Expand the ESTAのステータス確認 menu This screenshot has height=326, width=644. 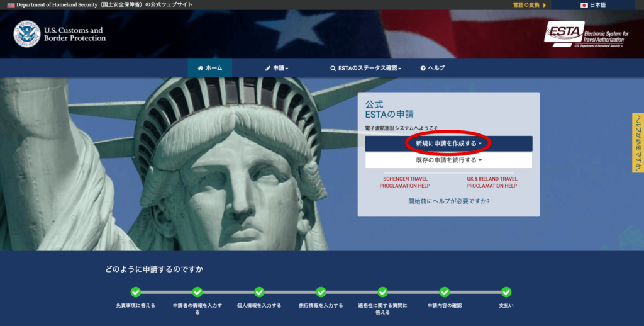[365, 68]
